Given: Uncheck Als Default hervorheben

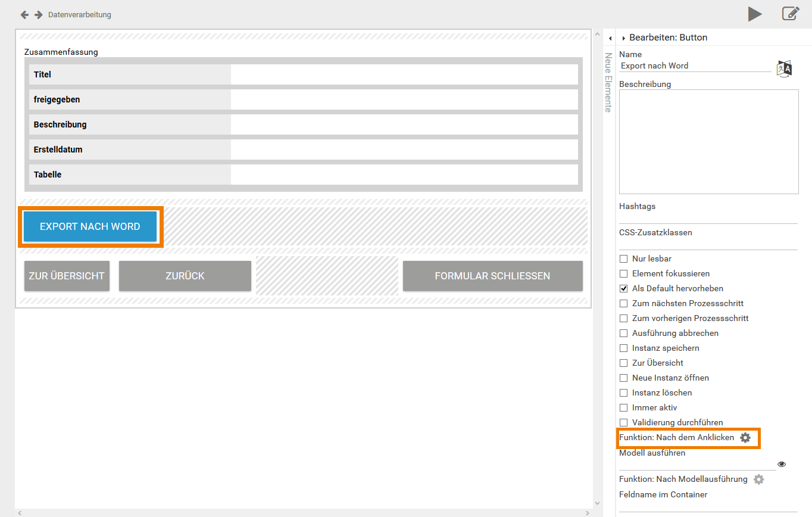Looking at the screenshot, I should click(x=623, y=288).
